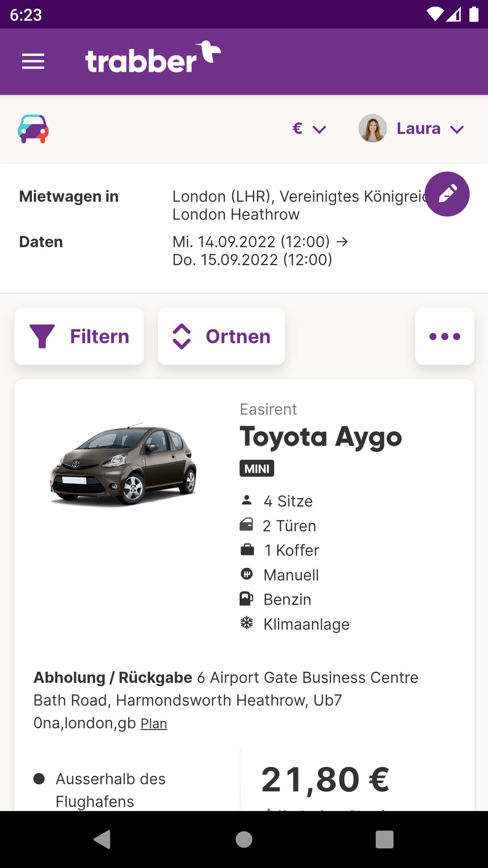
Task: Tap the Android back button
Action: coord(102,840)
